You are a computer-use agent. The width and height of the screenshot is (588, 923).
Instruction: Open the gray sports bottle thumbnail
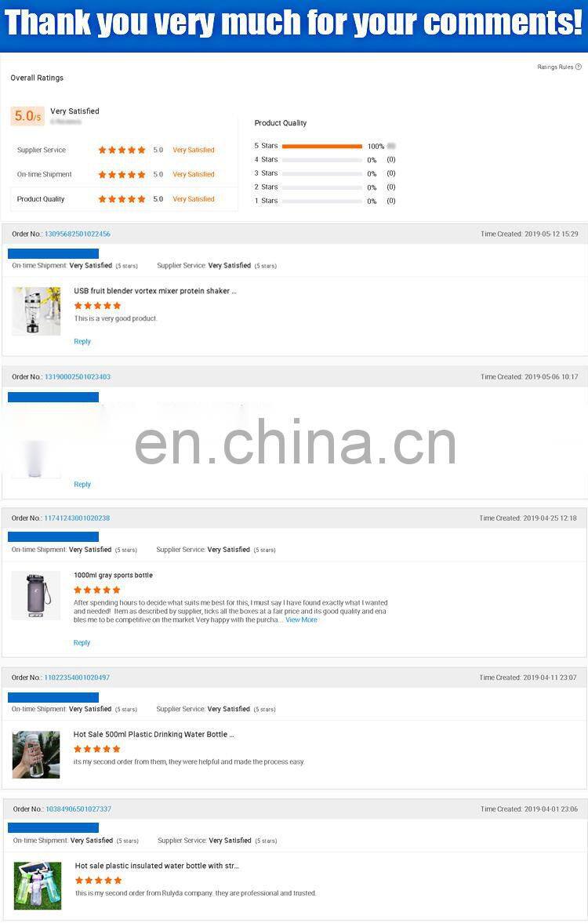tap(36, 595)
